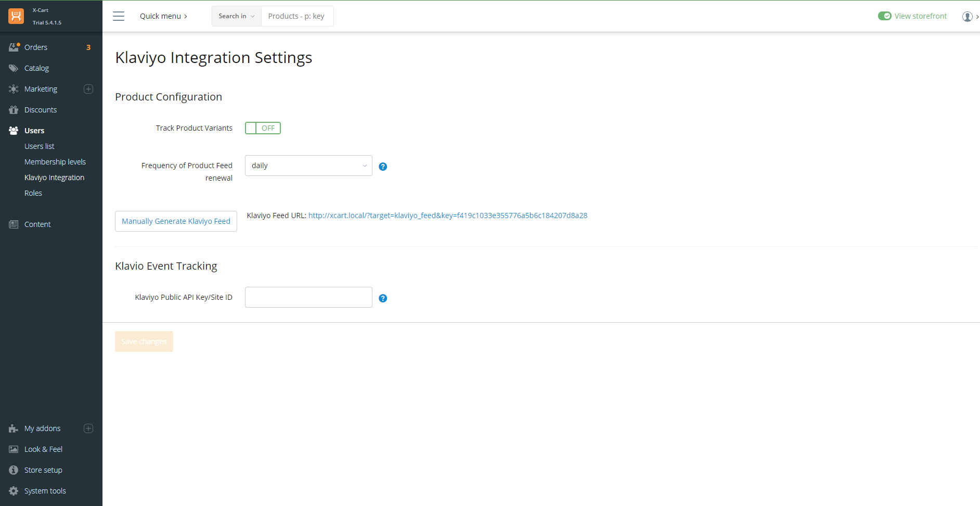Image resolution: width=980 pixels, height=506 pixels.
Task: Click the Trial 5.4.1.5 version text
Action: 47,22
